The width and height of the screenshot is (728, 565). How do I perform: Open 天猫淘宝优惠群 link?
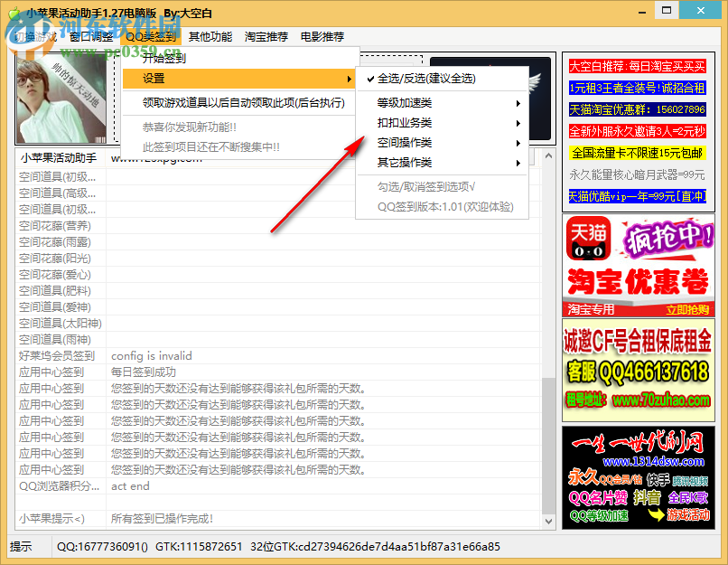pos(637,109)
